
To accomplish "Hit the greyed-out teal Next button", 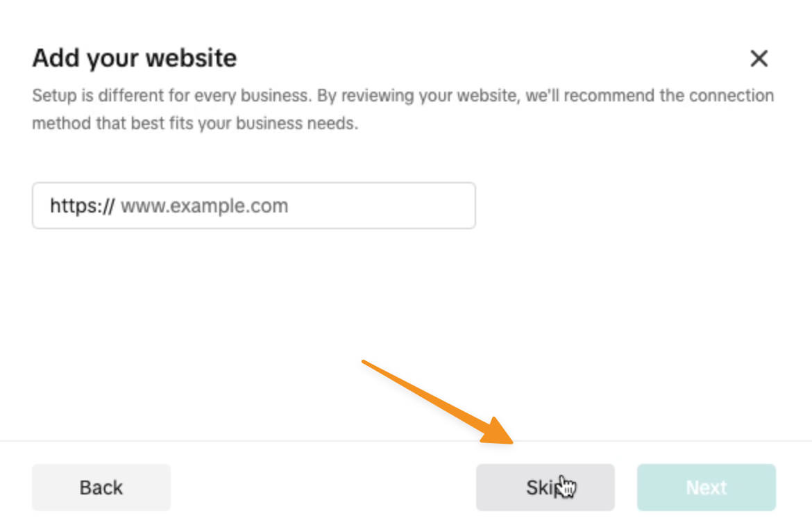I will tap(706, 487).
